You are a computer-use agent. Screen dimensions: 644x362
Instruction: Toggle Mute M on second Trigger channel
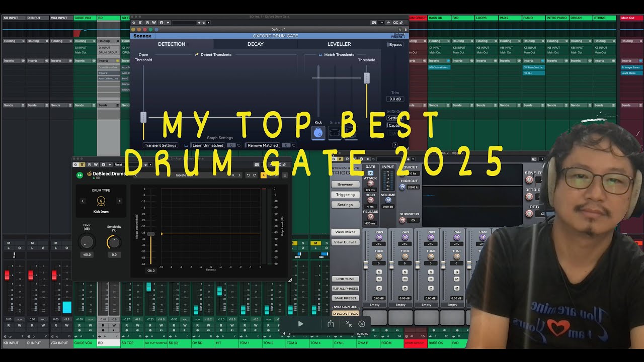coord(405,280)
